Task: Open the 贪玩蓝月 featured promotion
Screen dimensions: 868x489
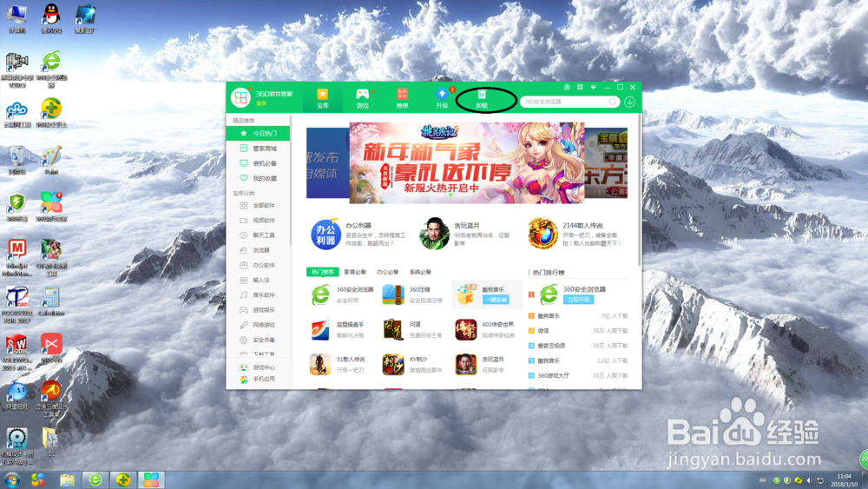Action: tap(467, 234)
